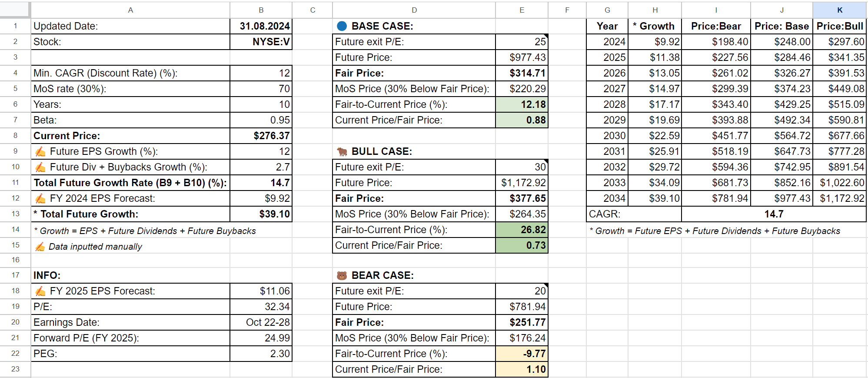Select yellow cell 1.10 in Bear Case
Screen dimensions: 868x378
(x=522, y=369)
